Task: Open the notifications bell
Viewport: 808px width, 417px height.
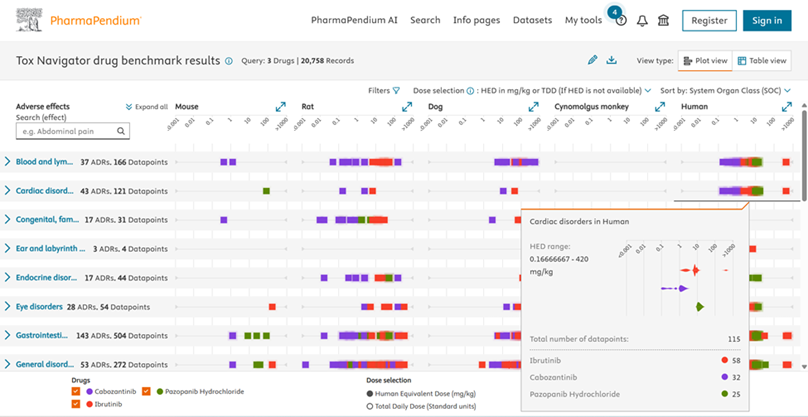Action: click(x=642, y=20)
